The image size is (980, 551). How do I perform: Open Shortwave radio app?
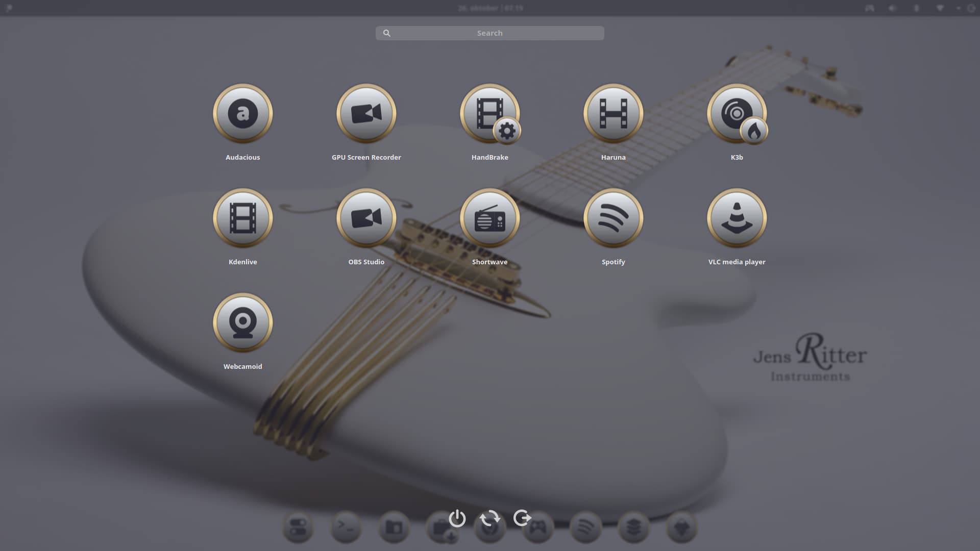pyautogui.click(x=489, y=218)
